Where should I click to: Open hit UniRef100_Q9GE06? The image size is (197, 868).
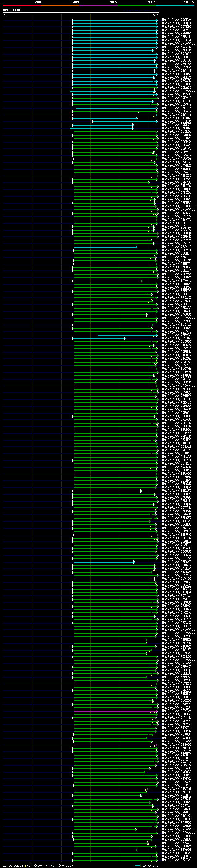click(176, 20)
